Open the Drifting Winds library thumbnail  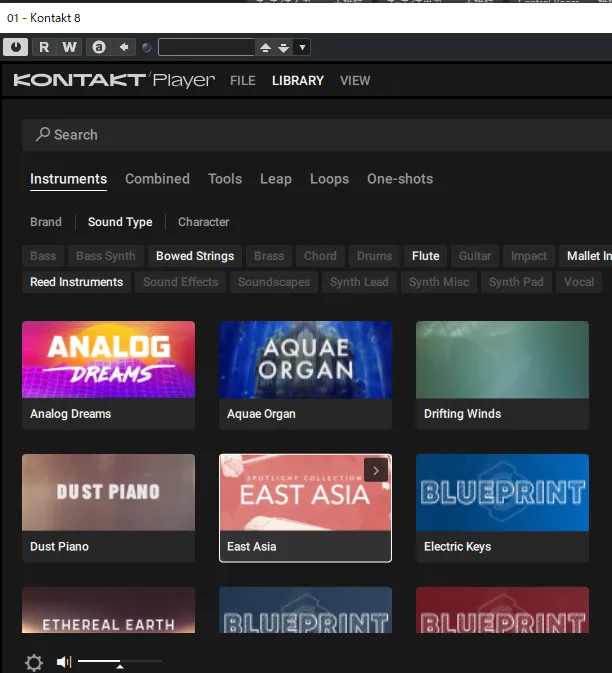502,360
